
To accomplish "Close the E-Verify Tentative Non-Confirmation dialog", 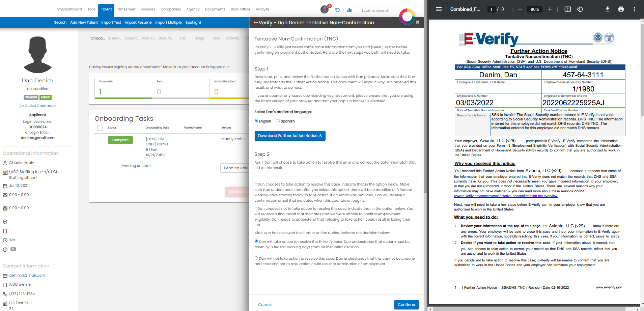I will coord(418,22).
